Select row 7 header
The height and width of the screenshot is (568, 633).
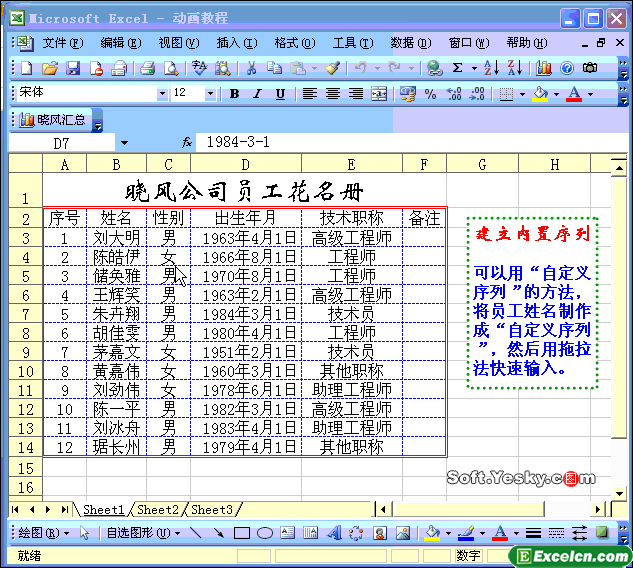25,314
